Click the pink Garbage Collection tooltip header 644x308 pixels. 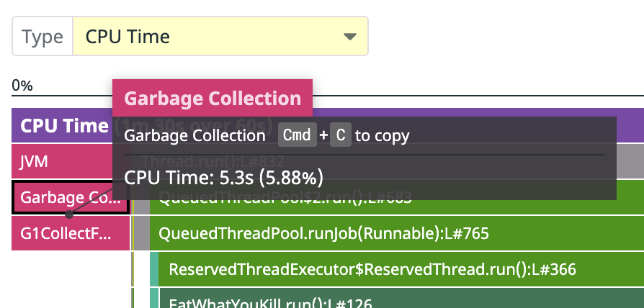(213, 98)
